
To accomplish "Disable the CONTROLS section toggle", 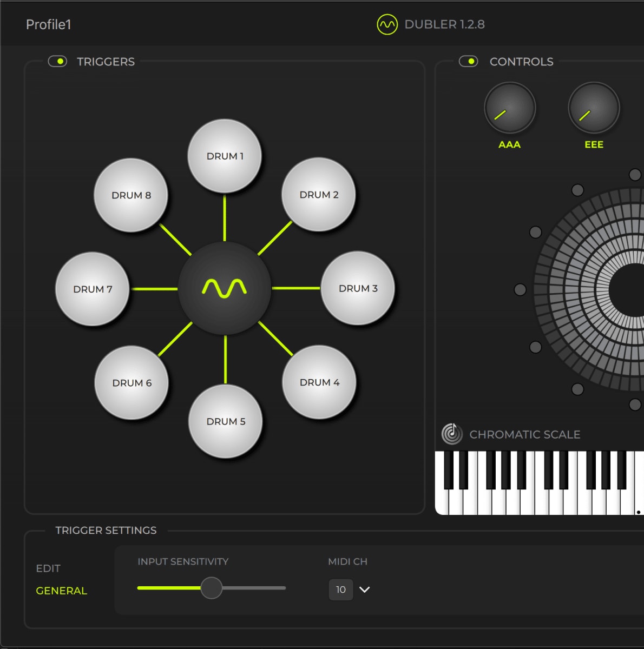I will (x=468, y=62).
